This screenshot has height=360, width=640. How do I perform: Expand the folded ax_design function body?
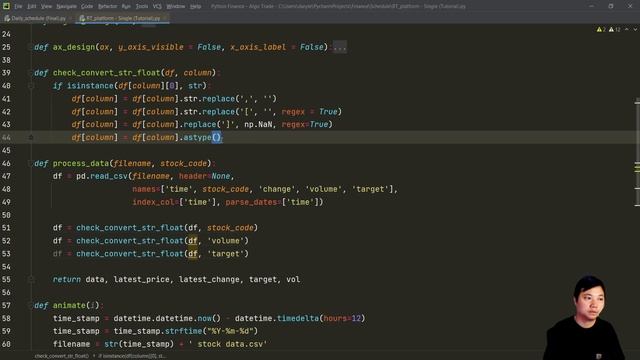click(x=340, y=47)
